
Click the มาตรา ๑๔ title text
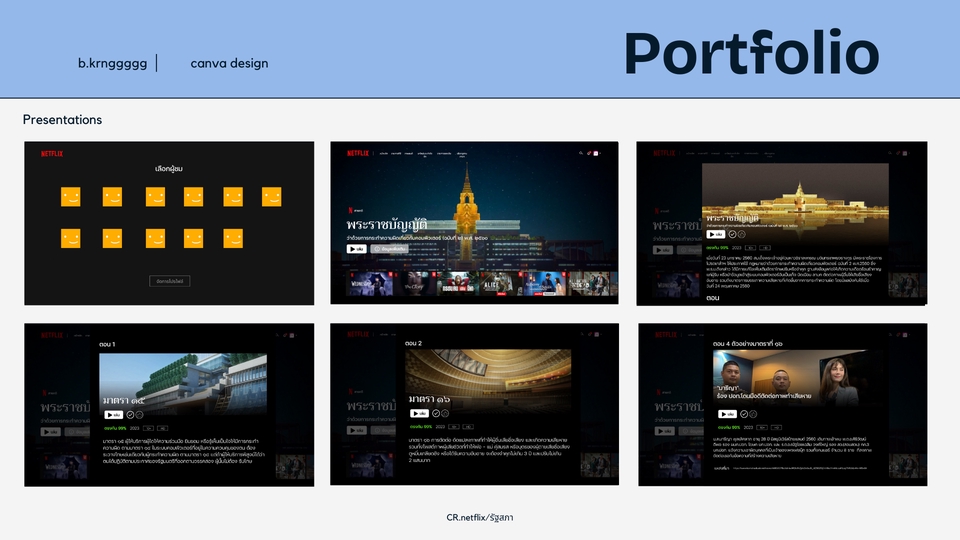click(x=124, y=400)
